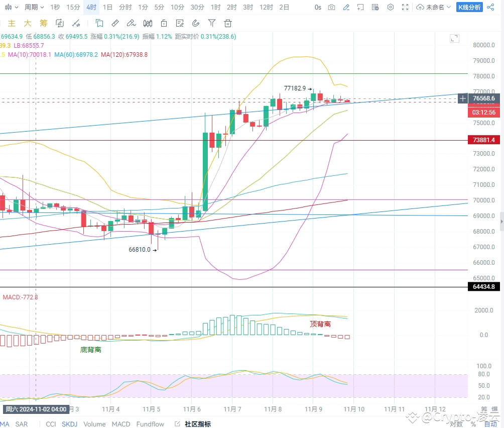
Task: Select the 4时 timeframe
Action: point(91,7)
